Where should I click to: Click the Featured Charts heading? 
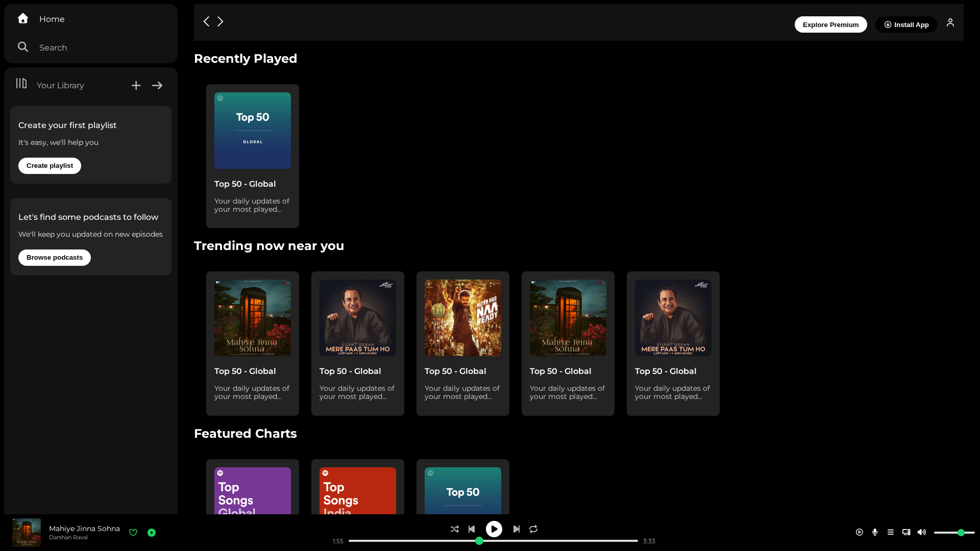pos(246,434)
